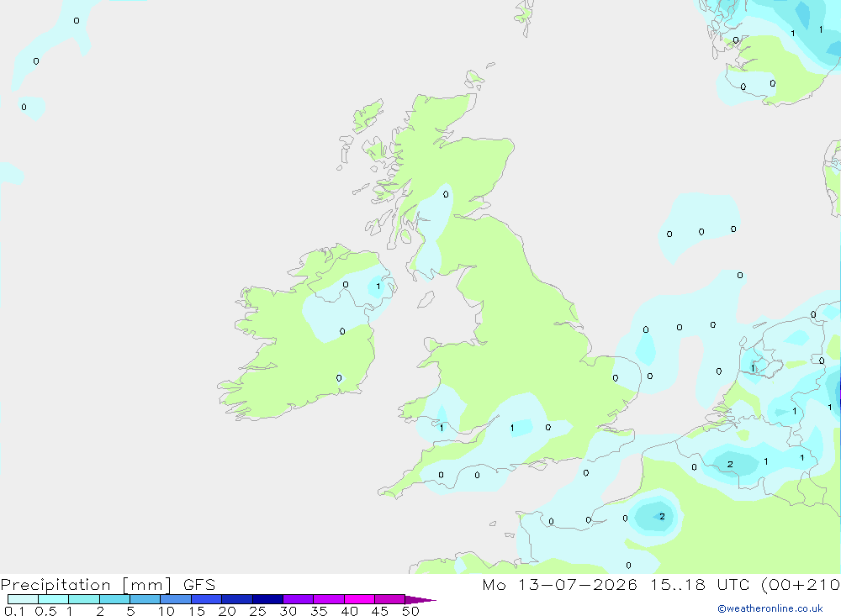Click the '0.1' legend scale label
The width and height of the screenshot is (841, 616).
[14, 611]
